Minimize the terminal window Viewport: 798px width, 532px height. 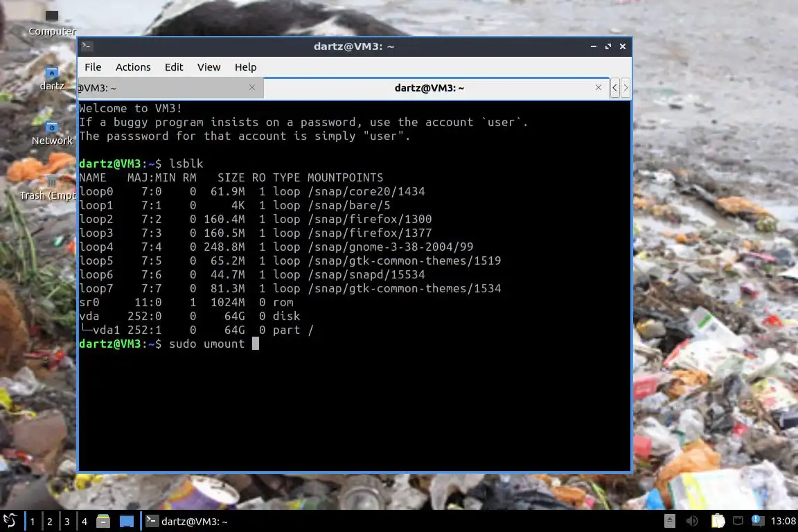tap(594, 46)
